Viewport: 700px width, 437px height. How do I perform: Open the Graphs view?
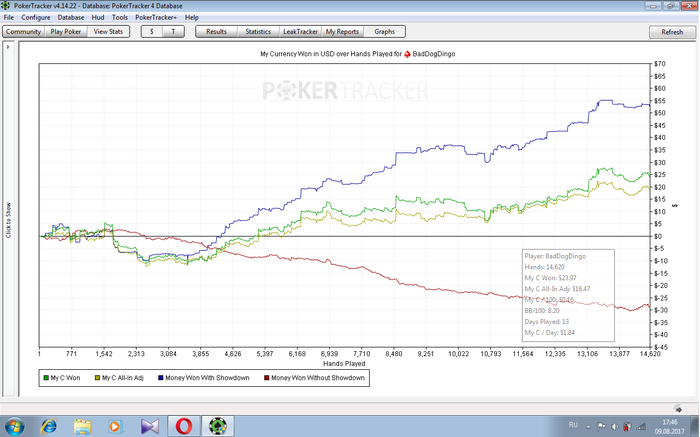(384, 32)
